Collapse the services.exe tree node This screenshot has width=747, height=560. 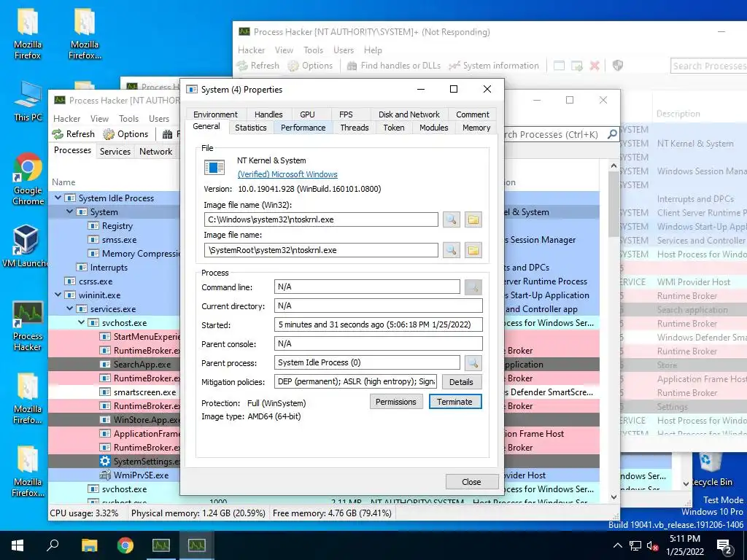click(69, 308)
